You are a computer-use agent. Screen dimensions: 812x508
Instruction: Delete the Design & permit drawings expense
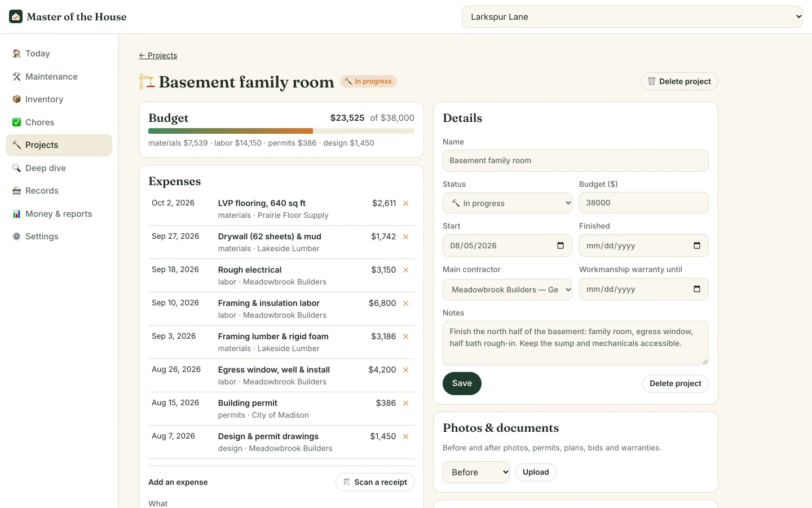tap(405, 436)
